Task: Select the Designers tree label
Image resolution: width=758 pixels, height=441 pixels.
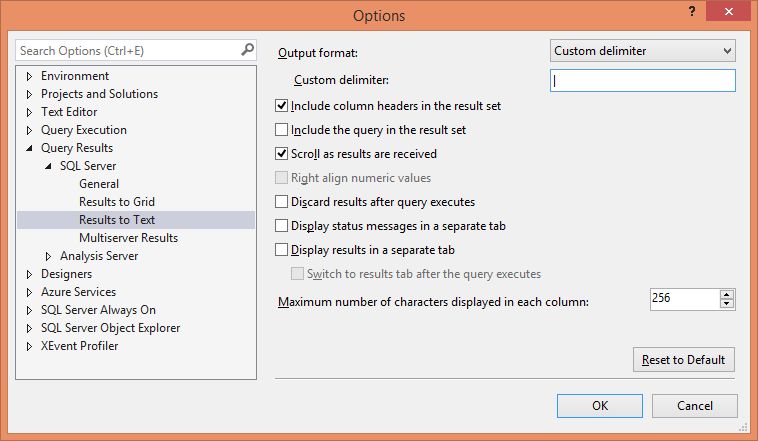Action: (x=66, y=274)
